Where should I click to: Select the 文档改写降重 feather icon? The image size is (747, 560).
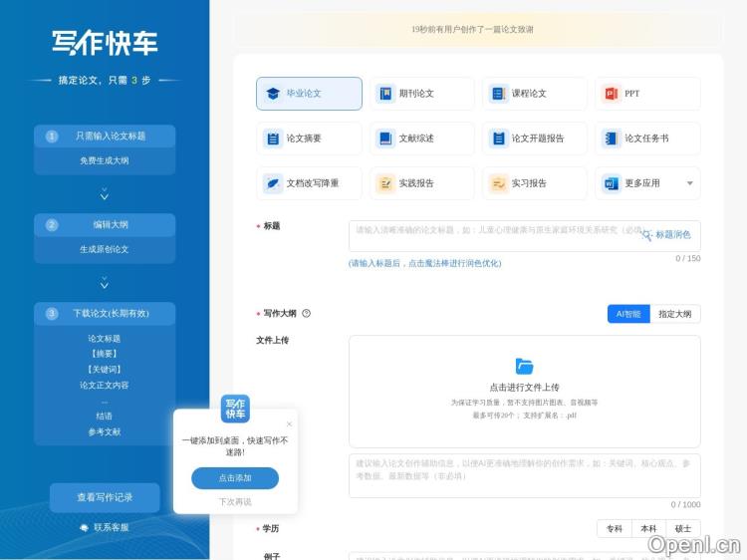[x=273, y=183]
